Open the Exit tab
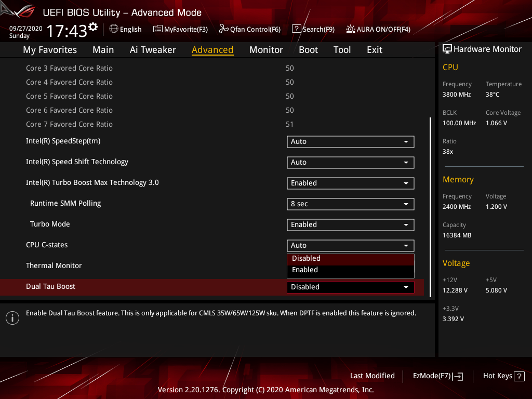The height and width of the screenshot is (399, 532). point(375,50)
